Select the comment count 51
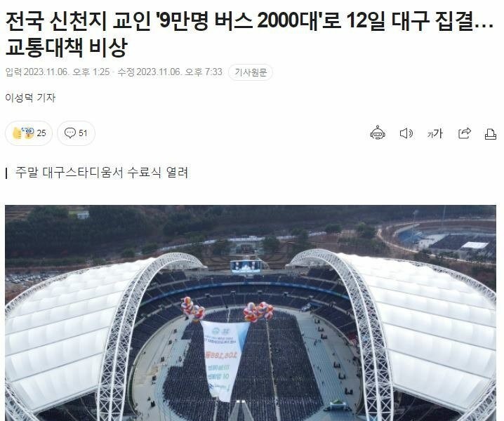504x421 pixels. tap(83, 133)
